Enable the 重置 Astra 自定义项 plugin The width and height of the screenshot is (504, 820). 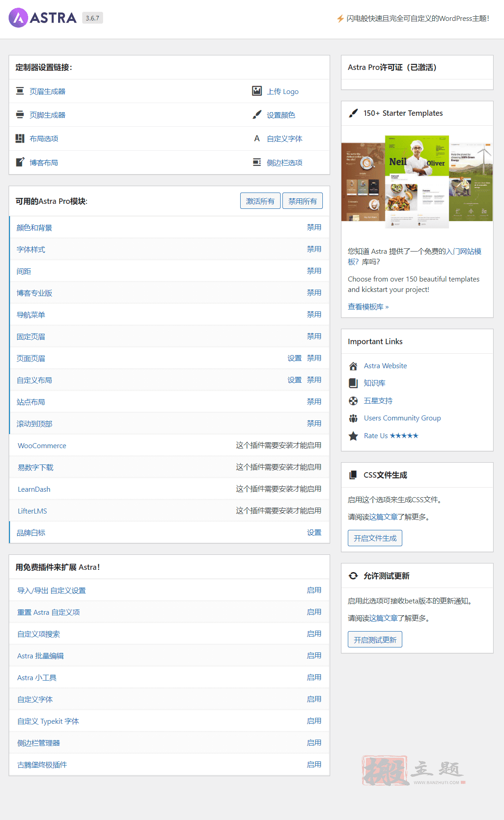[314, 612]
